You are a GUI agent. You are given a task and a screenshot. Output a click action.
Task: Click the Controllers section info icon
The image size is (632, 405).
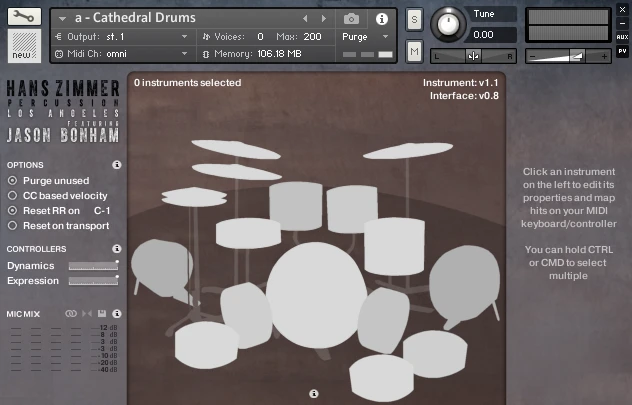pos(116,248)
